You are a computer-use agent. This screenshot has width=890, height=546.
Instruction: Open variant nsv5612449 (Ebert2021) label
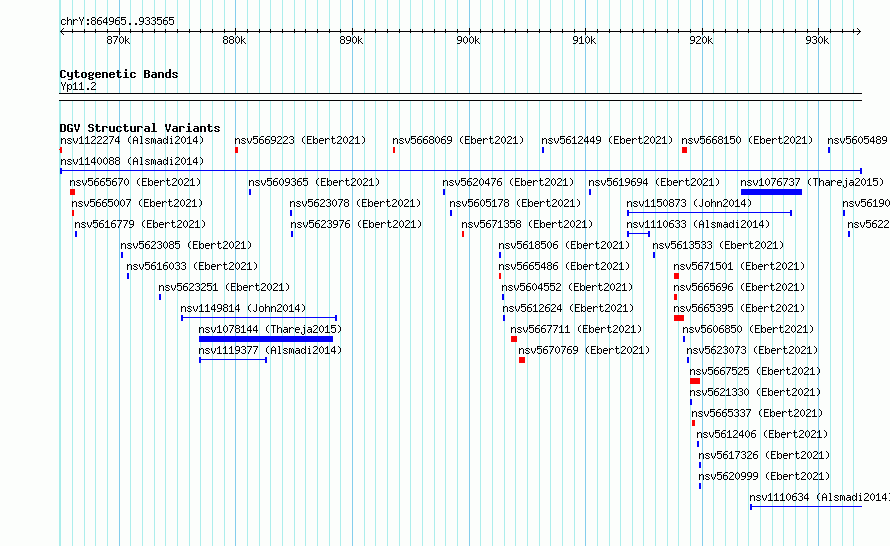(607, 140)
